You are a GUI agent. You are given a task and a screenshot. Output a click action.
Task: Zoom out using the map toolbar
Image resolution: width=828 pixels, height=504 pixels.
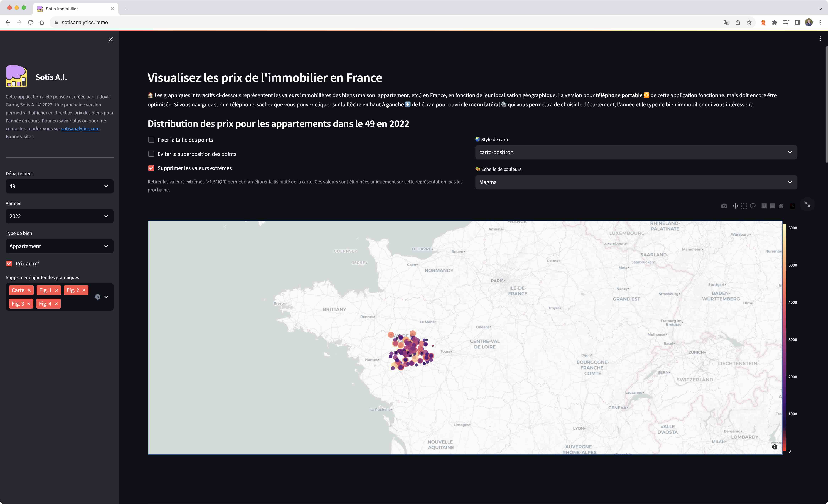click(772, 206)
